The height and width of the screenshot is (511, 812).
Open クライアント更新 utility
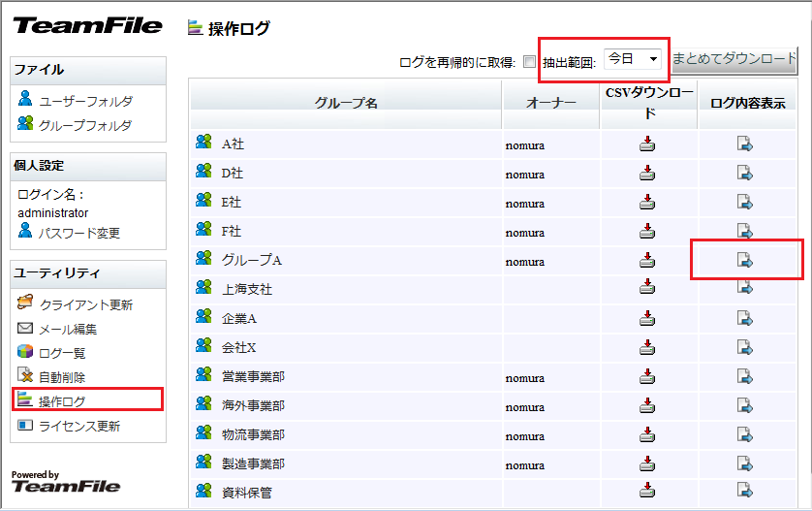[85, 304]
